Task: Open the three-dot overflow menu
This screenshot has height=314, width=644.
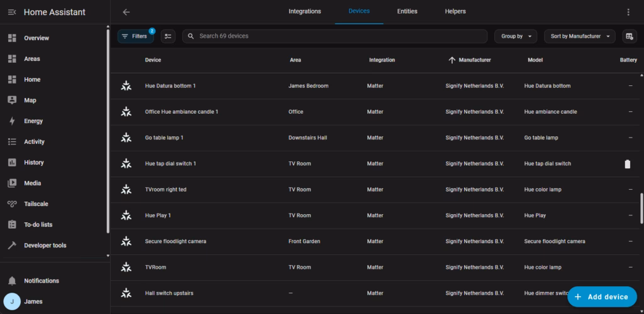Action: coord(628,12)
